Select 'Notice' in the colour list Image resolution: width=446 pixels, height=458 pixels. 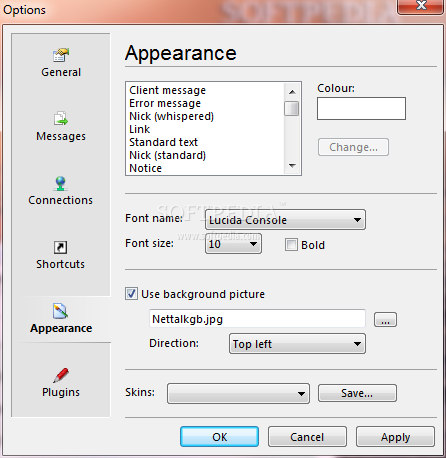tap(145, 168)
